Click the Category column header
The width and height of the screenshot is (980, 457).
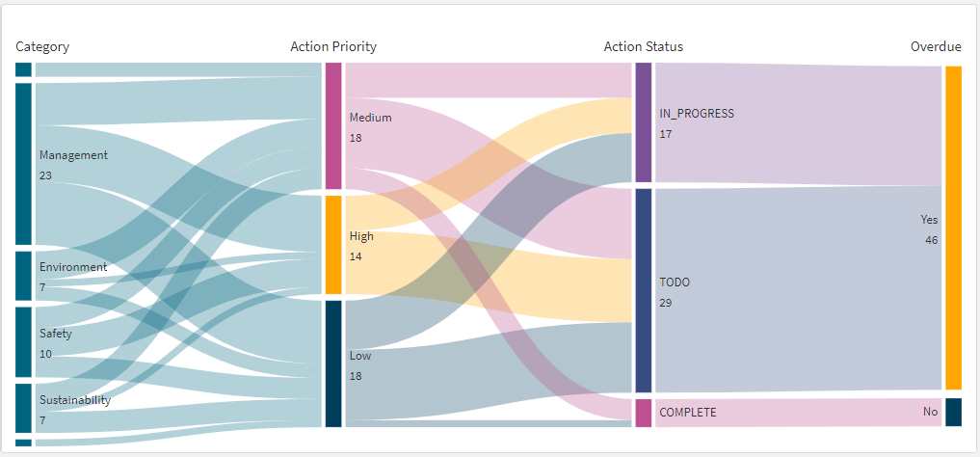coord(42,46)
